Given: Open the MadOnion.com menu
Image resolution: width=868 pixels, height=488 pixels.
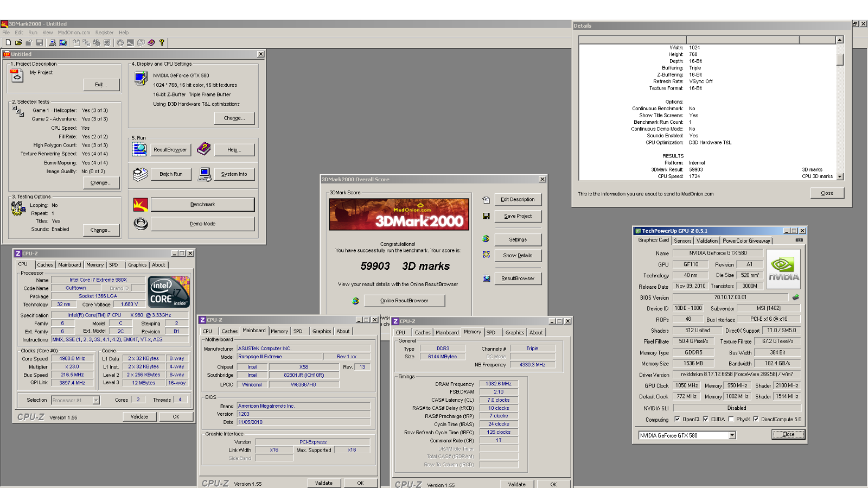Looking at the screenshot, I should 74,33.
